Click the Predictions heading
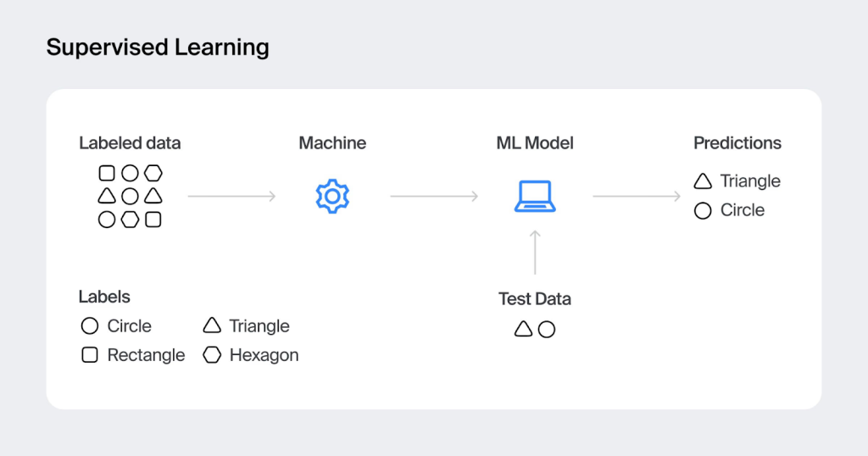 pos(737,143)
